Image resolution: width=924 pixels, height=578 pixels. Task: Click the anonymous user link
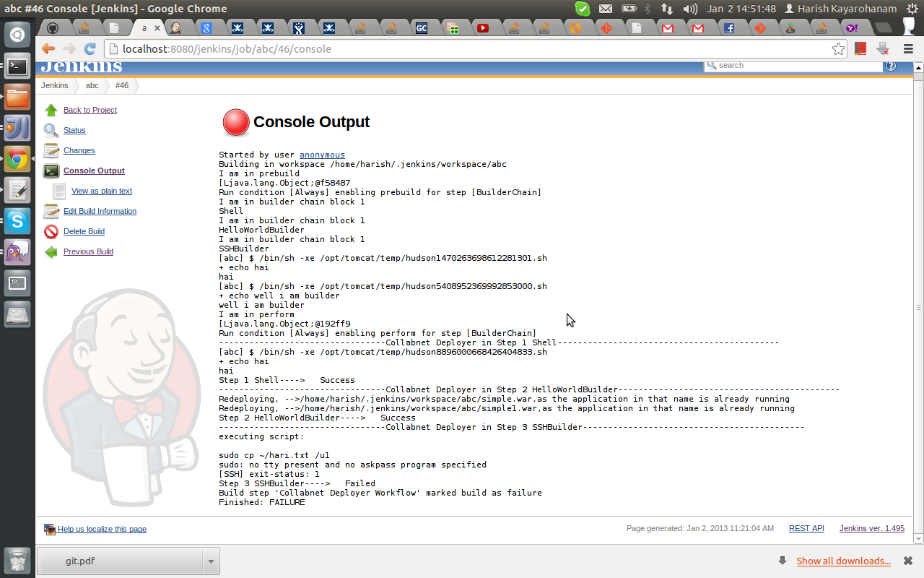click(322, 155)
